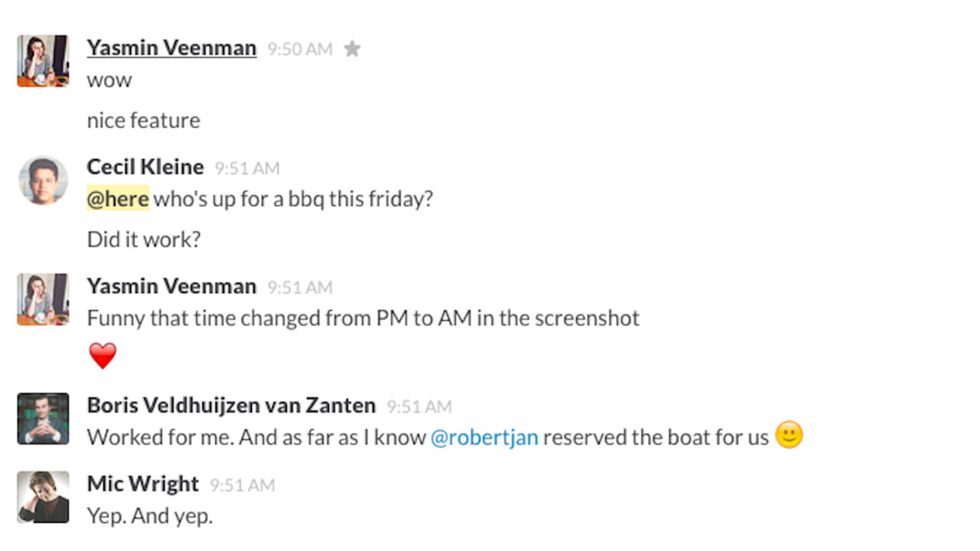Click the 9:51 AM timestamp beside Cecil Kleine
The height and width of the screenshot is (551, 980).
[247, 168]
